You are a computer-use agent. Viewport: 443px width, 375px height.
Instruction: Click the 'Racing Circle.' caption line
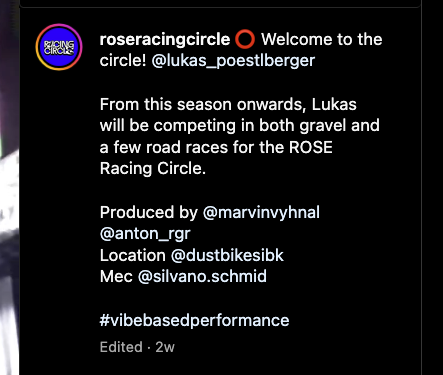[x=153, y=169]
